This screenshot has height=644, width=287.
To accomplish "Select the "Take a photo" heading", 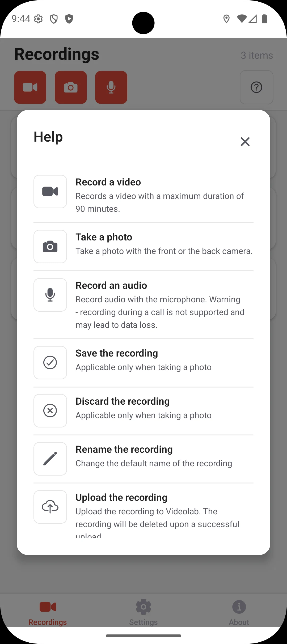I will click(104, 237).
